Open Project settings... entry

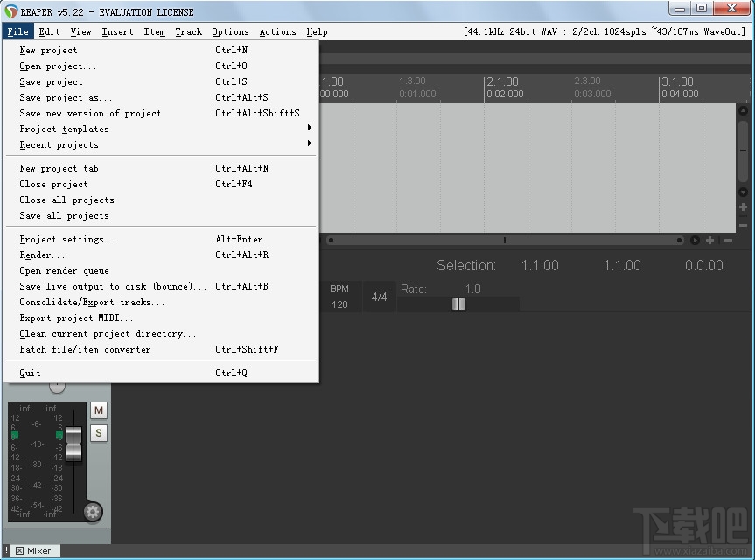(161, 239)
